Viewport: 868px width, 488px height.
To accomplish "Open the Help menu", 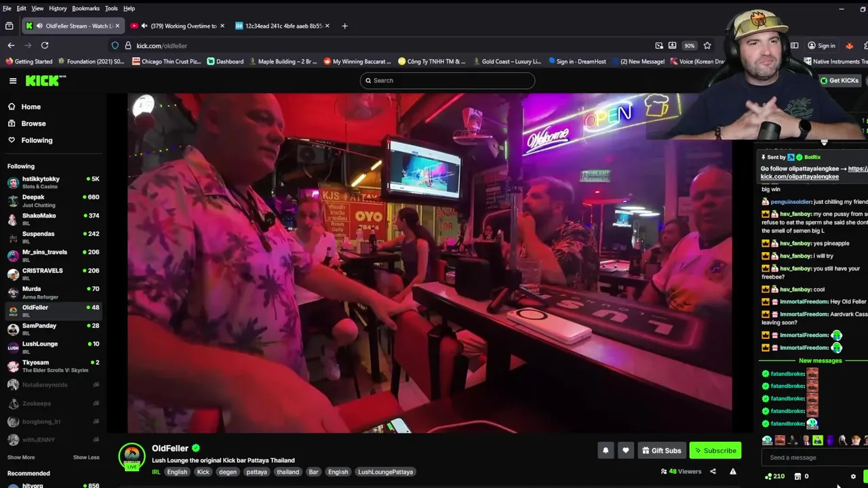I will pos(129,8).
